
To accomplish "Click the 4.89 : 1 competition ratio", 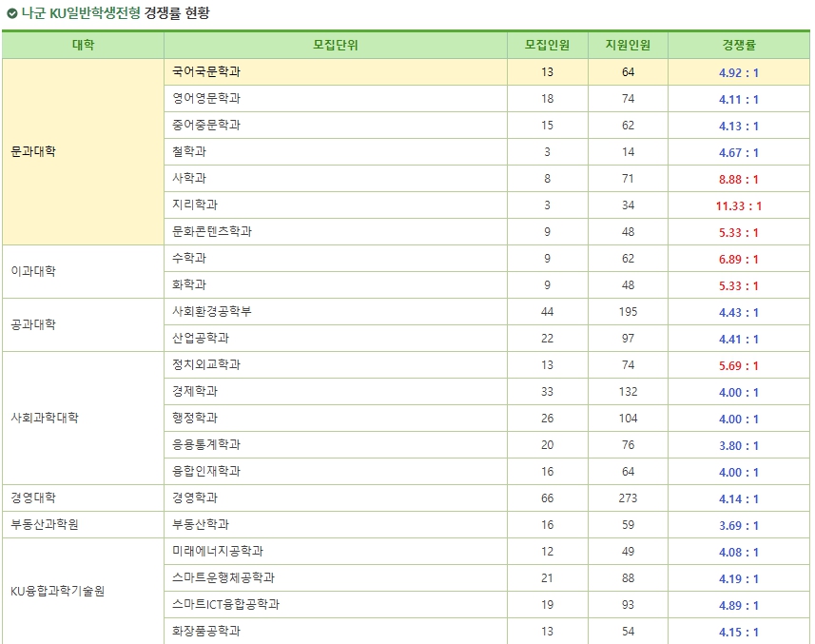I will coord(739,606).
